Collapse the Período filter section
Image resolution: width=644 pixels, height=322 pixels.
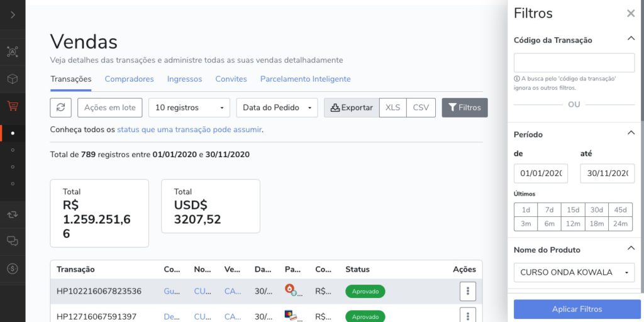(x=631, y=133)
